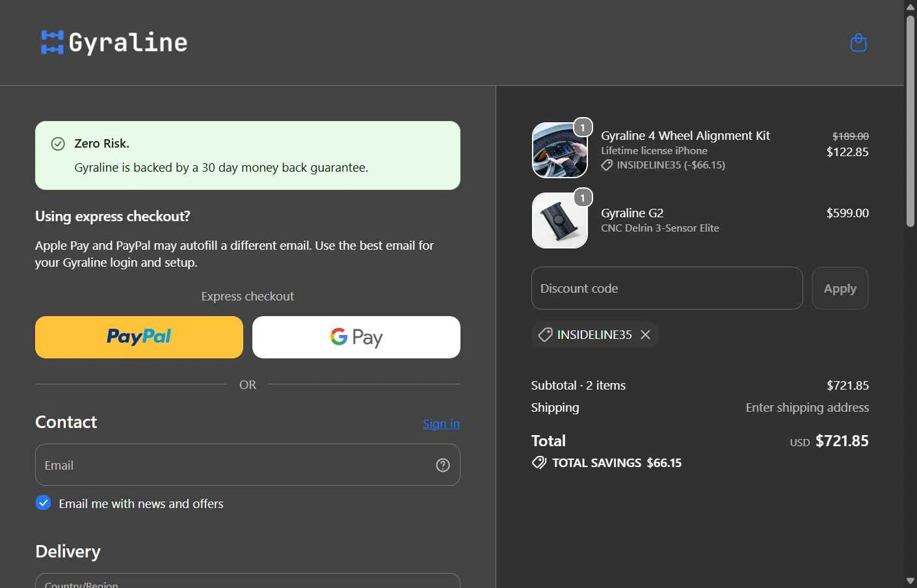The width and height of the screenshot is (917, 588).
Task: Click the Gyraline G2 product name
Action: [x=632, y=213]
